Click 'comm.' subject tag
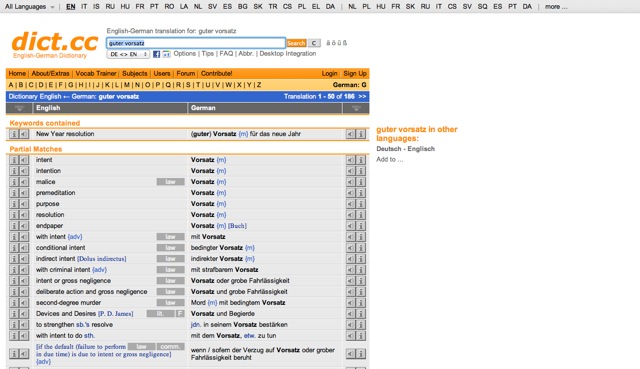This screenshot has width=640, height=369. click(x=170, y=347)
